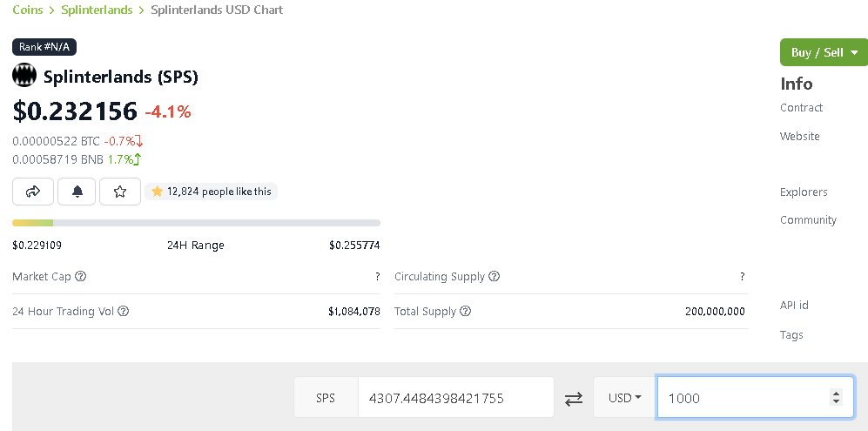Open Coins breadcrumb link
Viewport: 868px width, 431px height.
pos(28,10)
